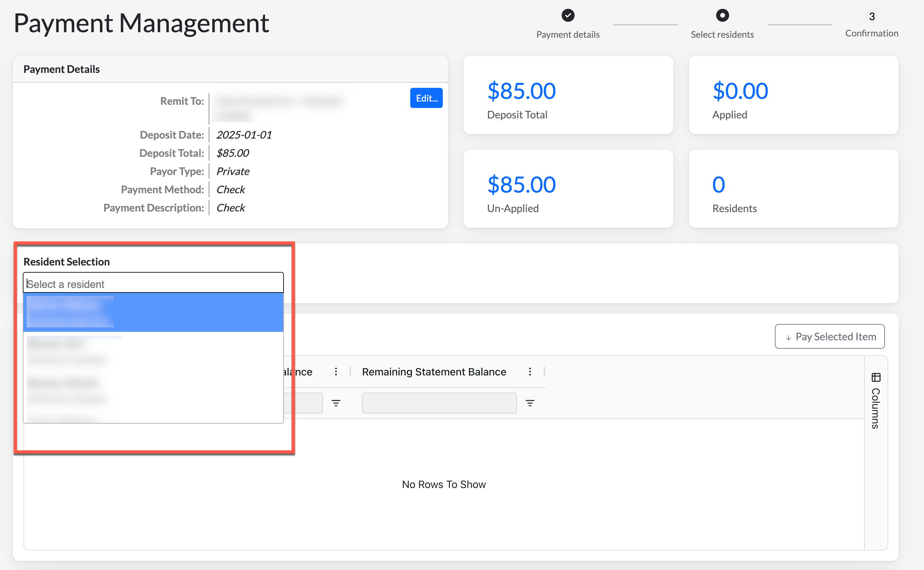The width and height of the screenshot is (924, 570).
Task: Click the Confirmation step label
Action: tap(871, 34)
